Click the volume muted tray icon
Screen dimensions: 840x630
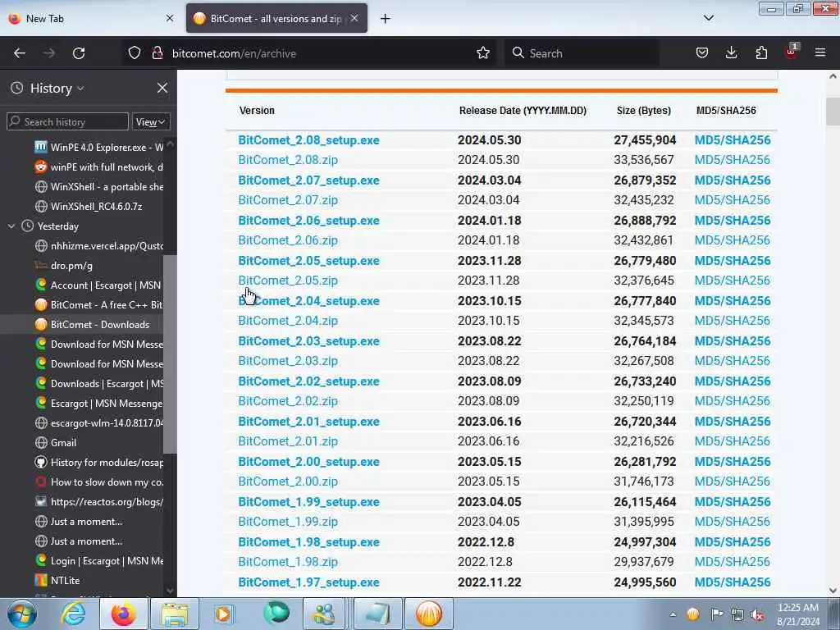[757, 615]
